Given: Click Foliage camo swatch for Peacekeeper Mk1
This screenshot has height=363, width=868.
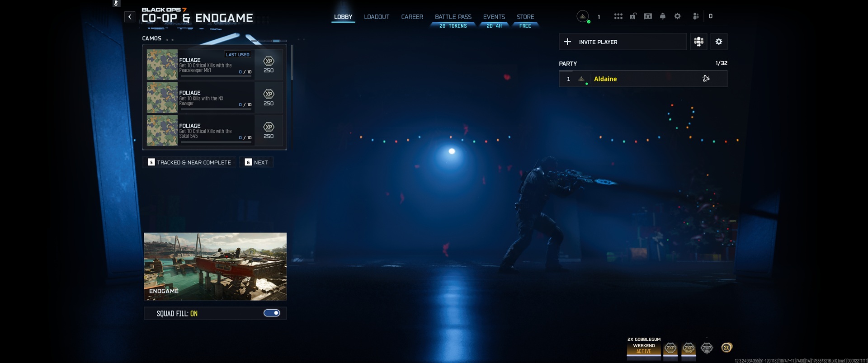Looking at the screenshot, I should pos(162,65).
